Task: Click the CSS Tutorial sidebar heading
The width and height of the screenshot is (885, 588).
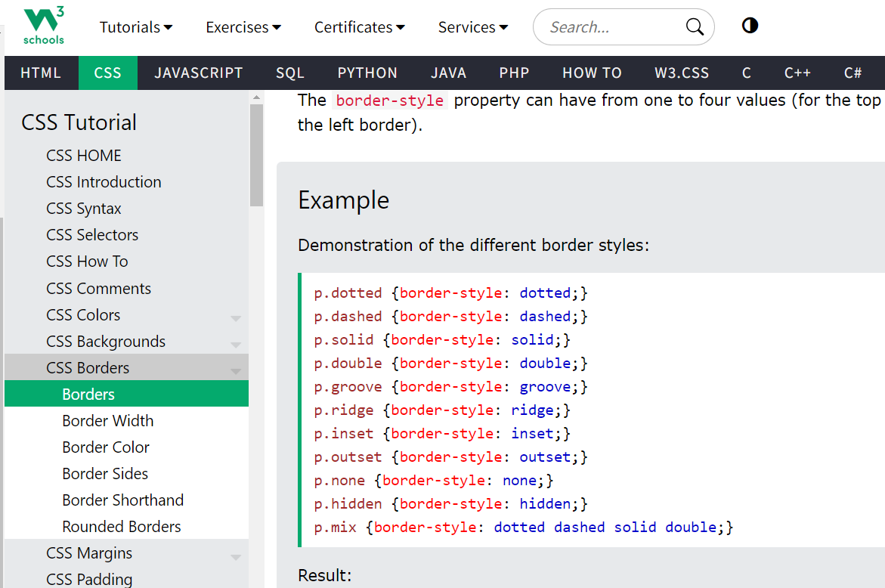Action: pos(79,122)
